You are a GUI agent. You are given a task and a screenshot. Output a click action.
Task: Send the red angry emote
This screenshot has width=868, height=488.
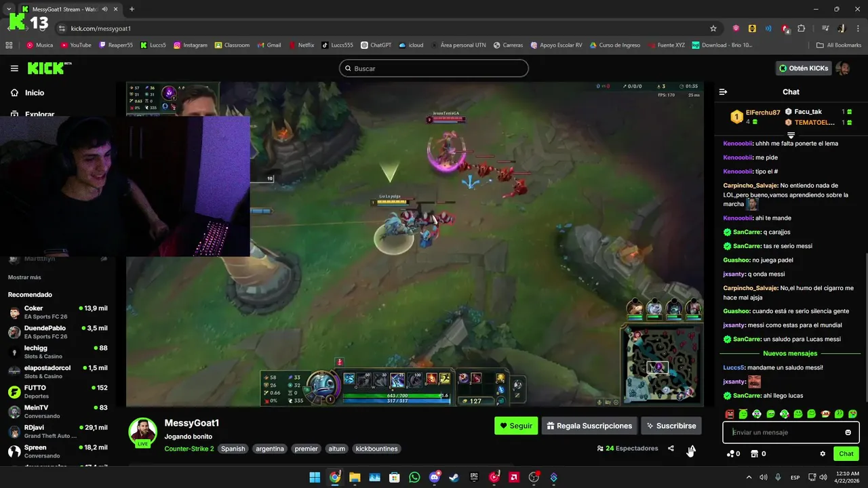(x=730, y=413)
